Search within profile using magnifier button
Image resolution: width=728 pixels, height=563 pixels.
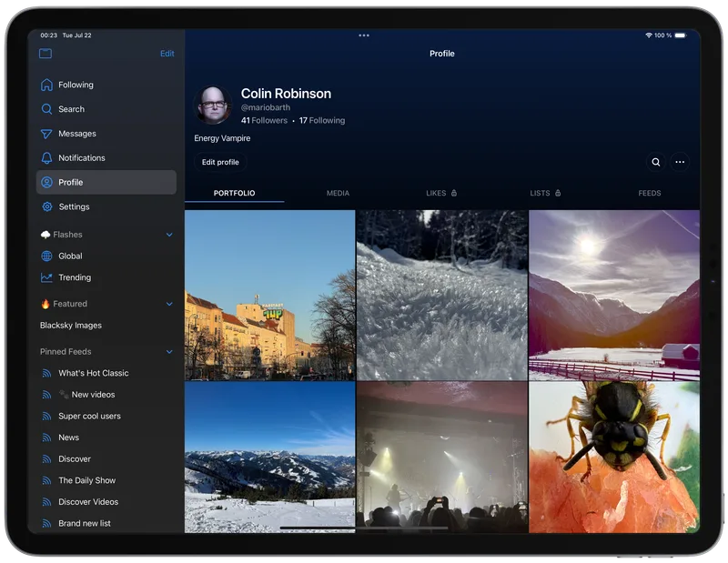tap(655, 162)
